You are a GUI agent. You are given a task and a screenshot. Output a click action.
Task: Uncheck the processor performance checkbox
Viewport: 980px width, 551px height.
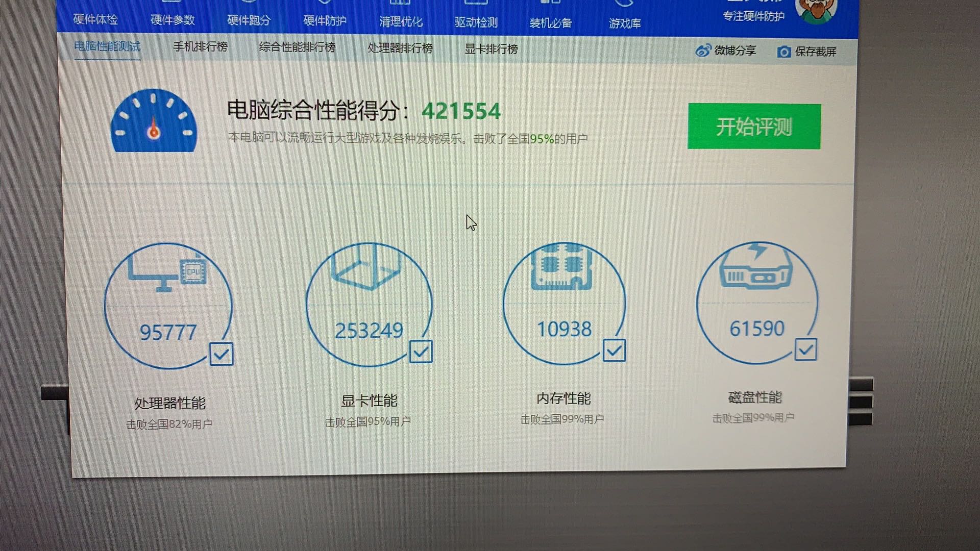point(222,354)
